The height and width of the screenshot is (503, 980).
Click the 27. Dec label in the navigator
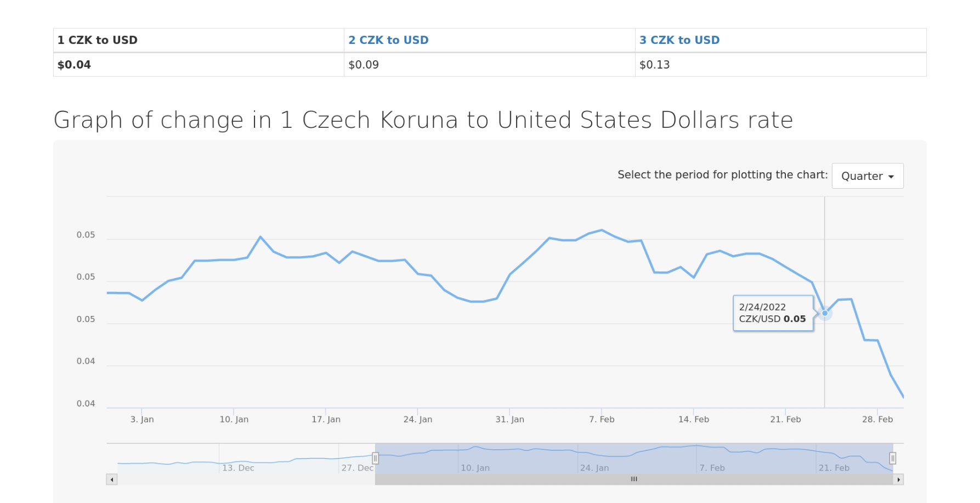[x=357, y=468]
